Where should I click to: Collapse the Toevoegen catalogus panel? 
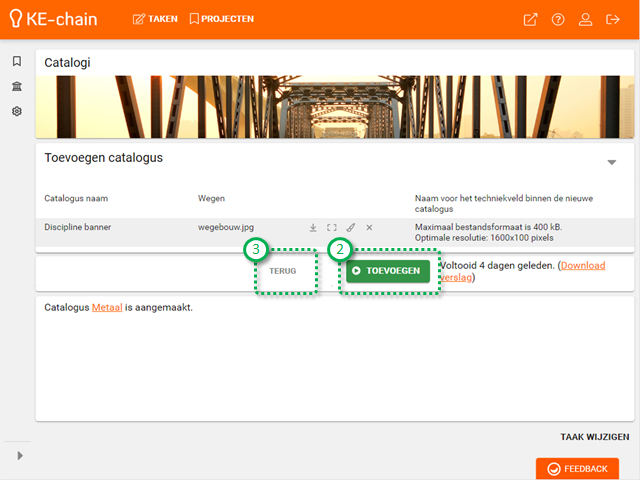click(612, 162)
